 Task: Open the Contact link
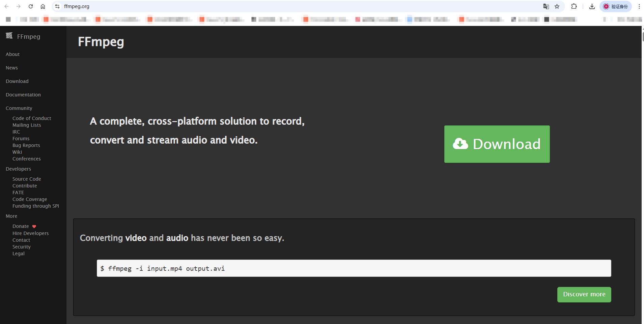(21, 240)
